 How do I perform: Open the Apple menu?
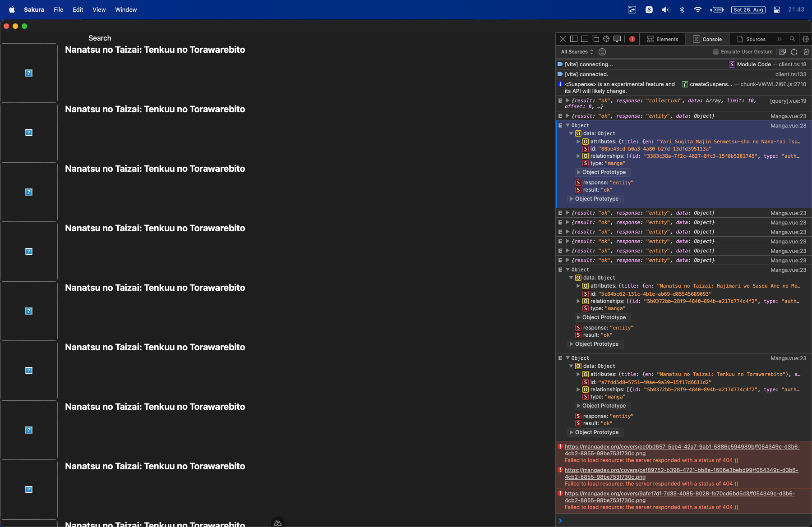click(12, 9)
